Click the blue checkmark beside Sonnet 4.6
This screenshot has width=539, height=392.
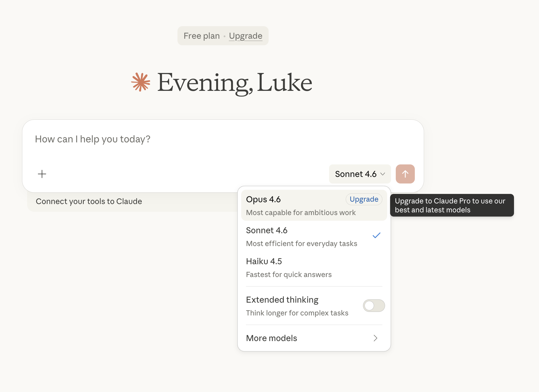(376, 236)
